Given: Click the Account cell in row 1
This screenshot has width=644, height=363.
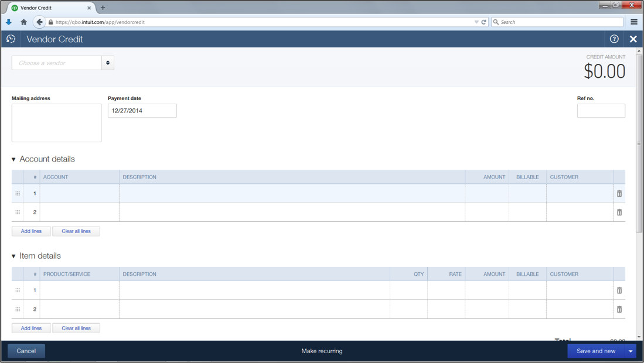Looking at the screenshot, I should click(x=80, y=193).
